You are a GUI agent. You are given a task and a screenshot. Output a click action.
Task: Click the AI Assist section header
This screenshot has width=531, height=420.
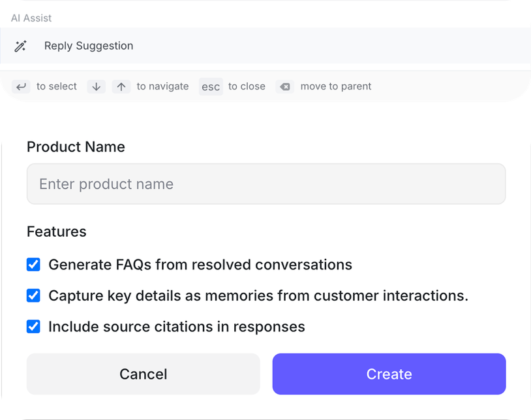click(31, 18)
